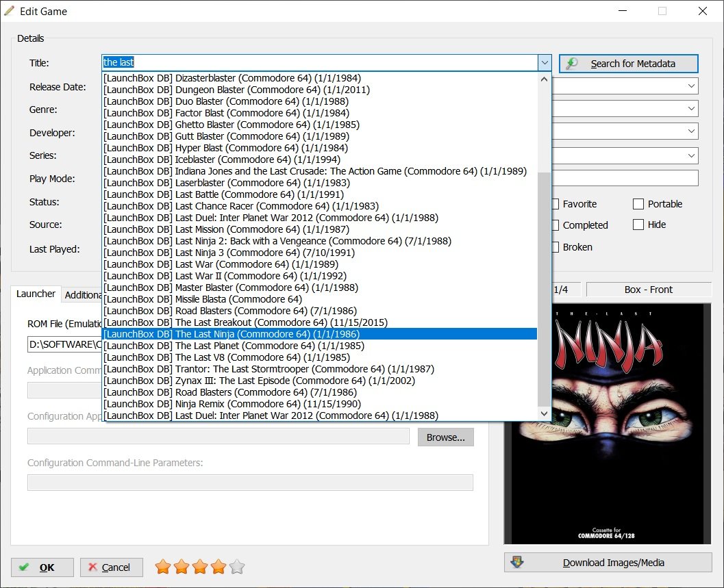Click the first gold rating star
The height and width of the screenshot is (588, 724).
tap(163, 566)
